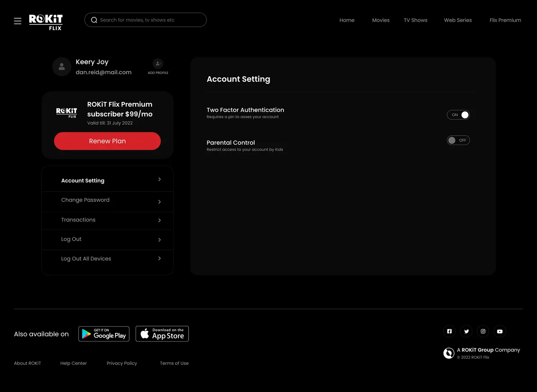Screen dimensions: 537x392
Task: Expand Change Password chevron arrow
Action: (160, 202)
